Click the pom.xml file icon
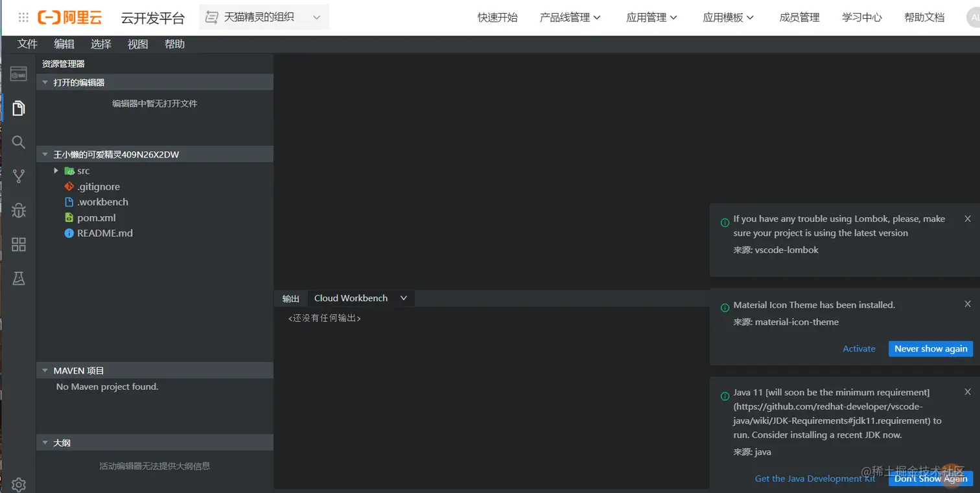This screenshot has height=493, width=980. coord(69,218)
